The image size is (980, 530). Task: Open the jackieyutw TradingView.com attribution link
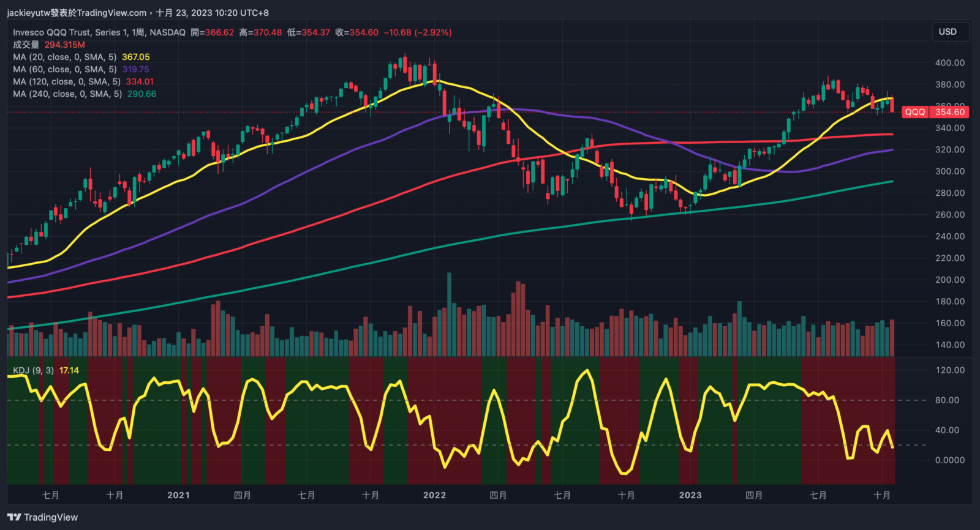tap(77, 13)
